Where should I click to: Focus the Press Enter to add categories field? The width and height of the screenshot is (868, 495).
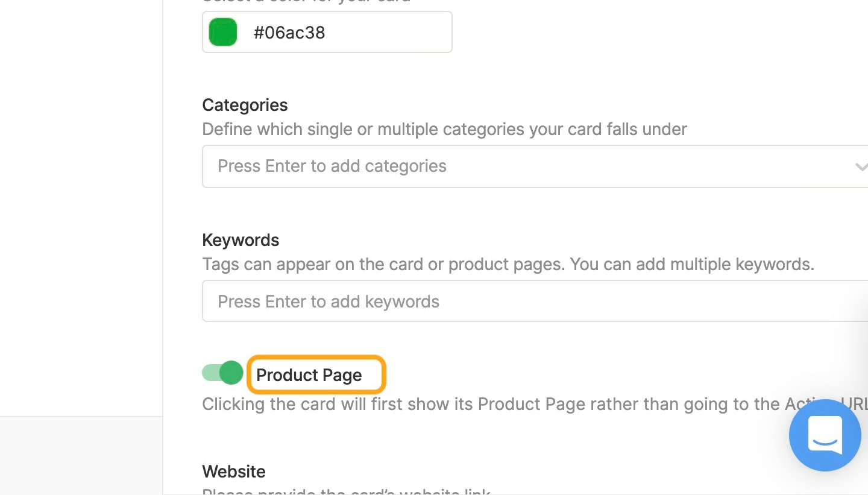pyautogui.click(x=535, y=166)
